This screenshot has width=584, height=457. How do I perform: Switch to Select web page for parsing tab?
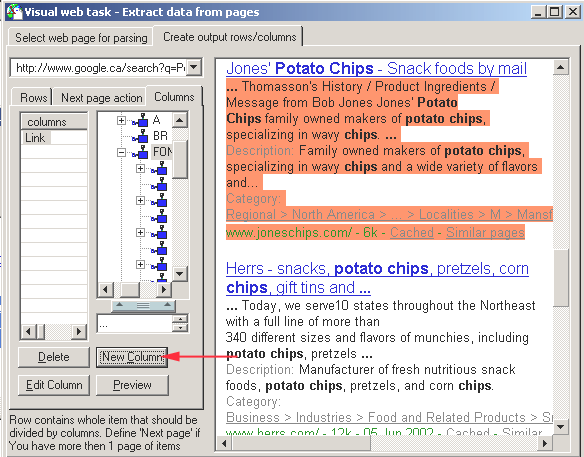click(x=81, y=38)
